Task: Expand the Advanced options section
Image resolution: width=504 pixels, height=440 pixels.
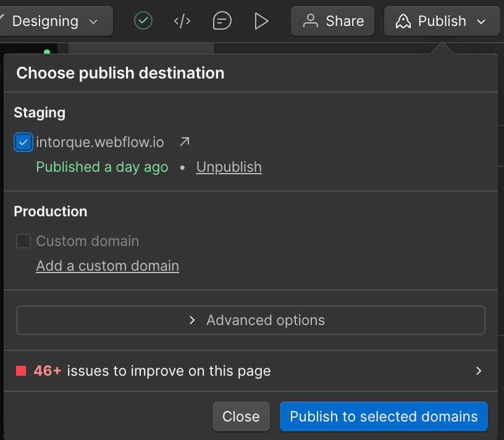Action: (250, 320)
